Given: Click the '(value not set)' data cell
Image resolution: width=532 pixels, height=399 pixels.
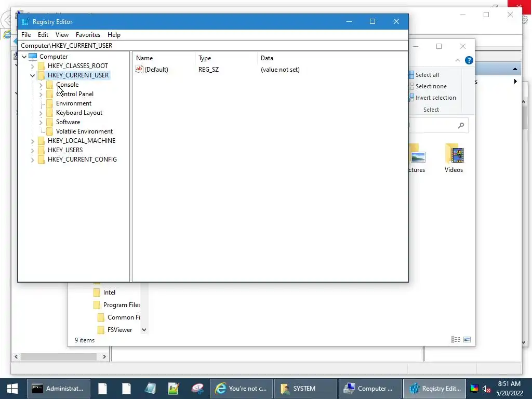Looking at the screenshot, I should coord(280,70).
